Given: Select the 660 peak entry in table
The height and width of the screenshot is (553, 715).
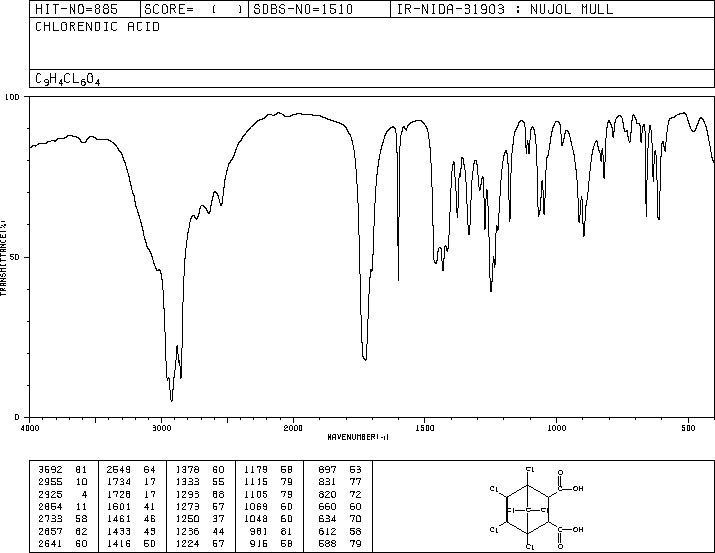Looking at the screenshot, I should 340,506.
